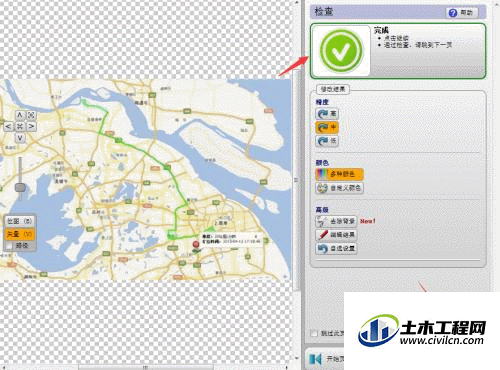Click the preview zoom slider handle
The width and height of the screenshot is (500, 370).
20,187
